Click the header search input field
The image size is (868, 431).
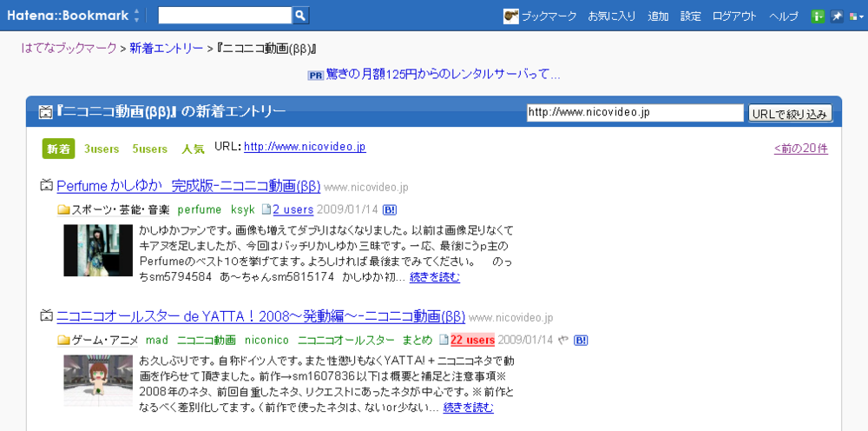225,16
